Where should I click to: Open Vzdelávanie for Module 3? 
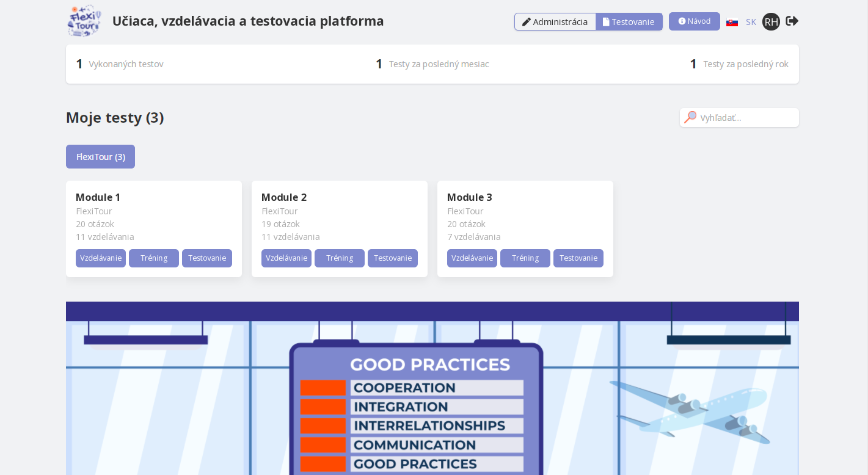[472, 258]
